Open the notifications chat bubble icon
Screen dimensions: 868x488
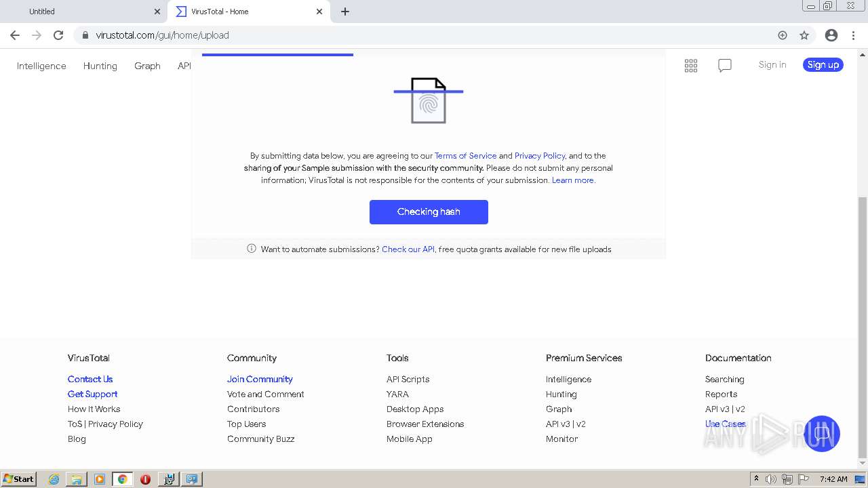point(725,66)
